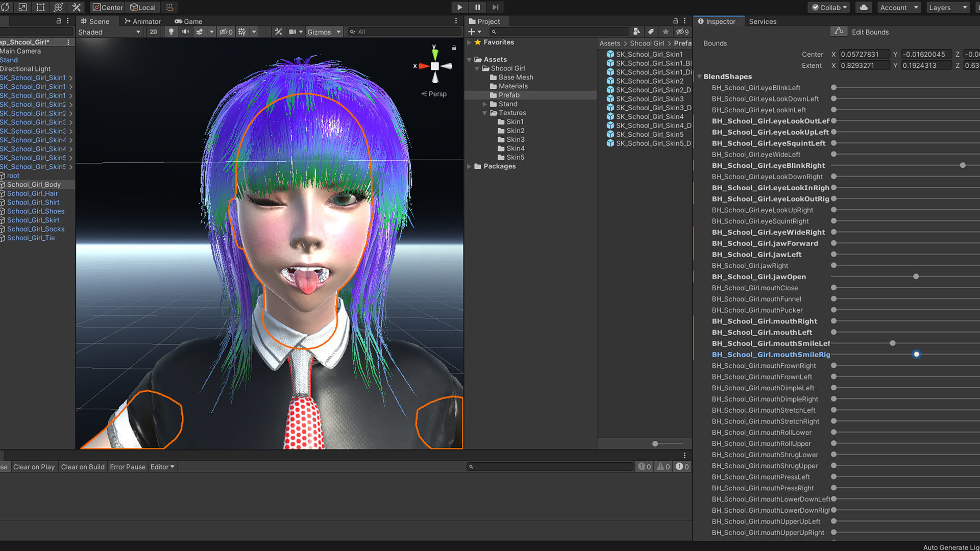Switch to the Services tab

(x=763, y=21)
